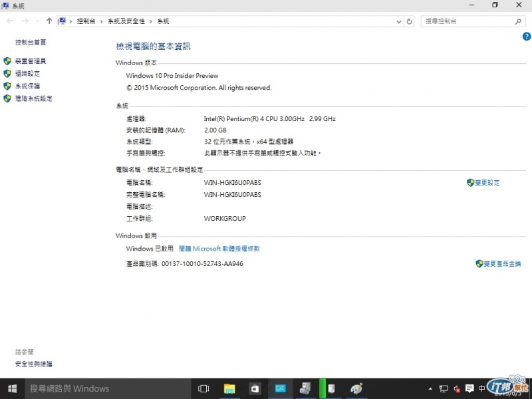This screenshot has width=532, height=399.
Task: Open Remote settings (遠端設定) link
Action: coord(27,74)
